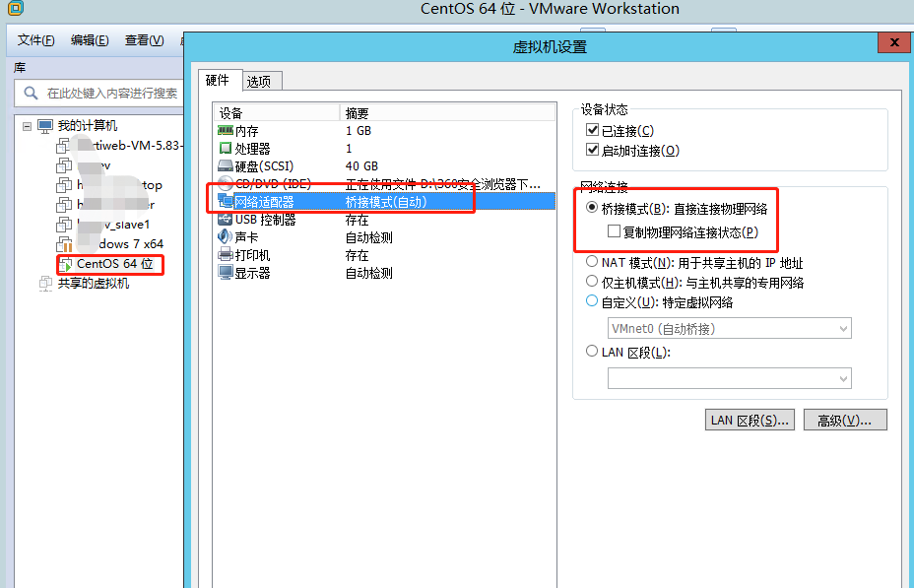
Task: Open the View (查看) menu
Action: (x=145, y=40)
